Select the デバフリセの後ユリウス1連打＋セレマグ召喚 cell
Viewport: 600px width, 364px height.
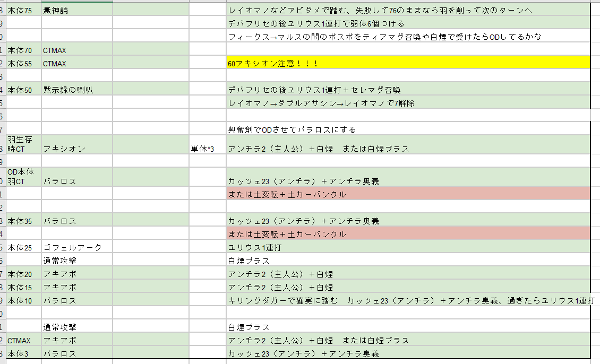(x=408, y=90)
